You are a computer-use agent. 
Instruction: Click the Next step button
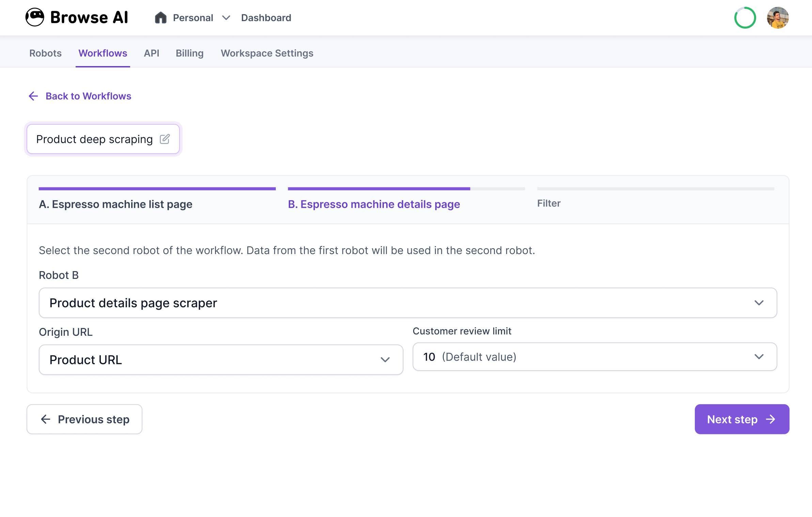click(741, 419)
